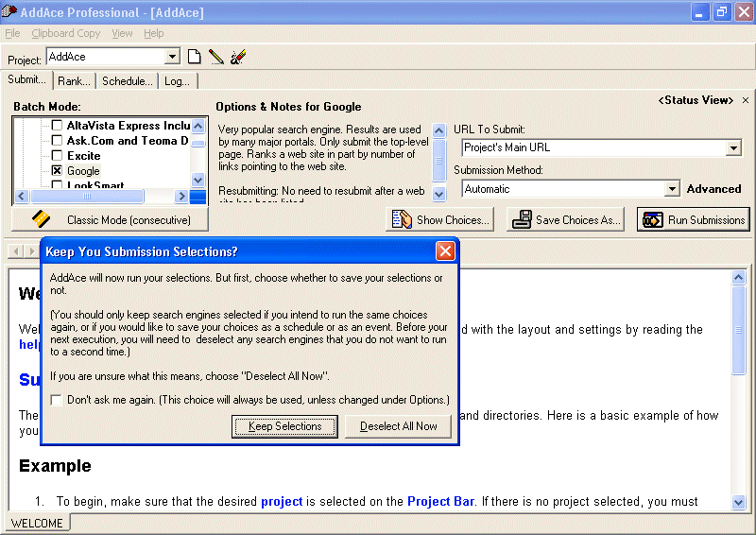The height and width of the screenshot is (535, 756).
Task: Enable the Don't ask me again checkbox
Action: tap(57, 400)
